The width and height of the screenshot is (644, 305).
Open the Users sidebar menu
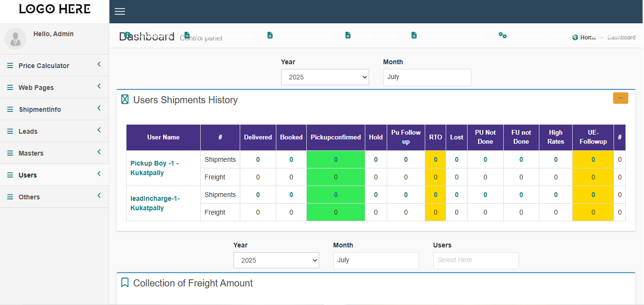coord(28,175)
